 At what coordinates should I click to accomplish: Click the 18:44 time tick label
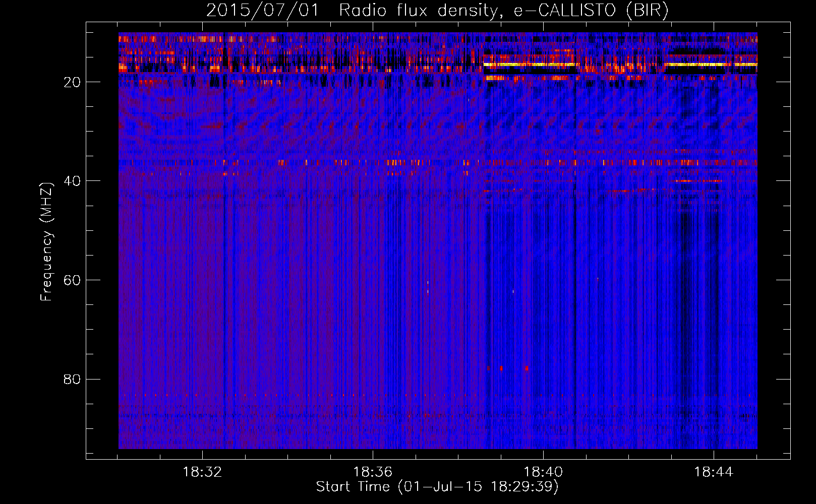pyautogui.click(x=714, y=472)
